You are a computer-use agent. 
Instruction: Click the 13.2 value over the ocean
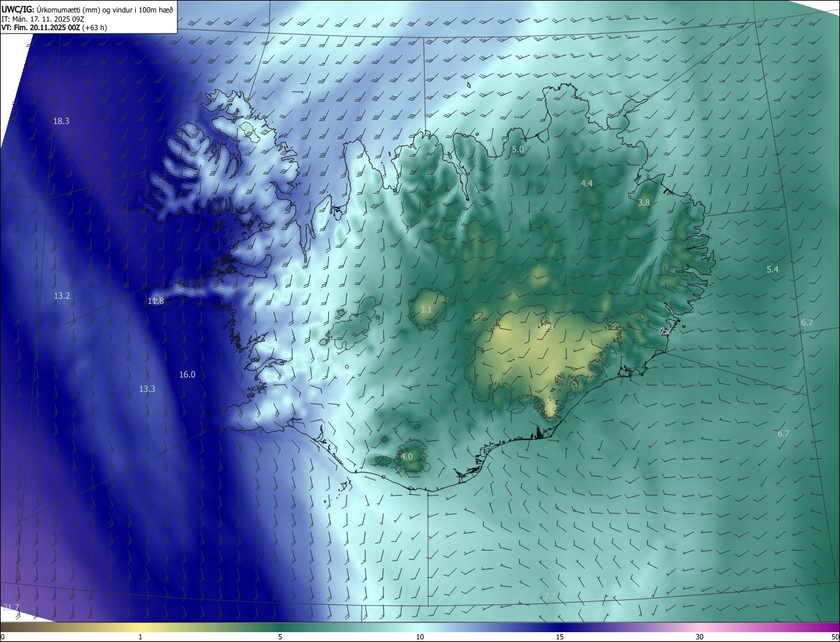62,296
